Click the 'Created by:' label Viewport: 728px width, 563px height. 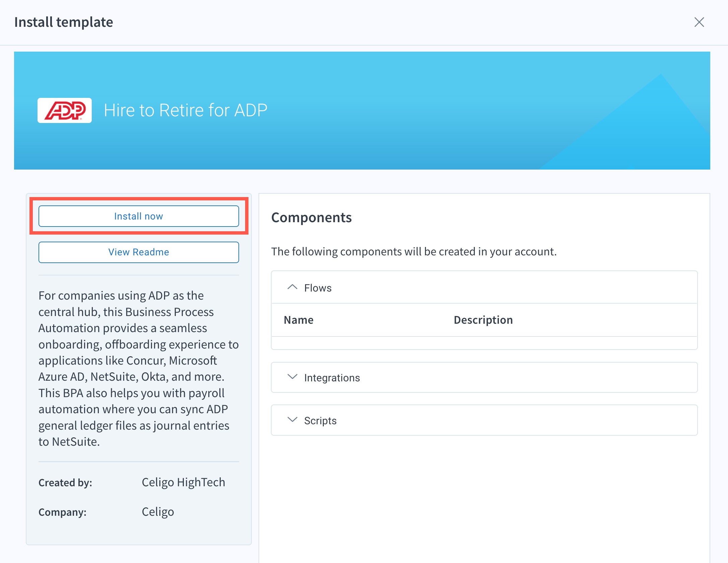[65, 483]
